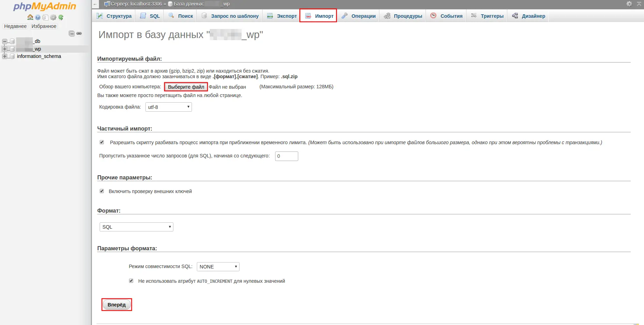Click the home icon under phpMyAdmin logo
The height and width of the screenshot is (325, 644).
[x=30, y=17]
